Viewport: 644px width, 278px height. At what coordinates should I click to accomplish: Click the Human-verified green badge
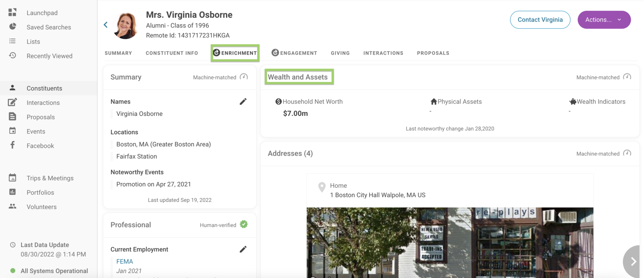tap(244, 224)
